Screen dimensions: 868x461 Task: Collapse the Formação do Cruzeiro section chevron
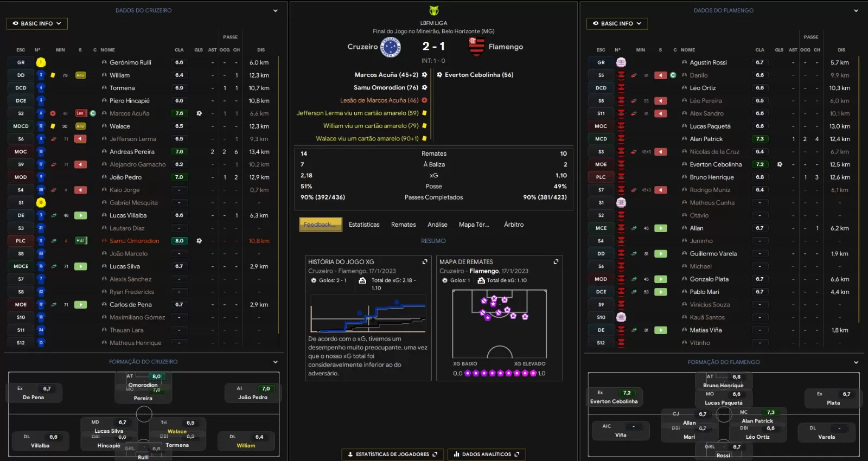tap(276, 362)
